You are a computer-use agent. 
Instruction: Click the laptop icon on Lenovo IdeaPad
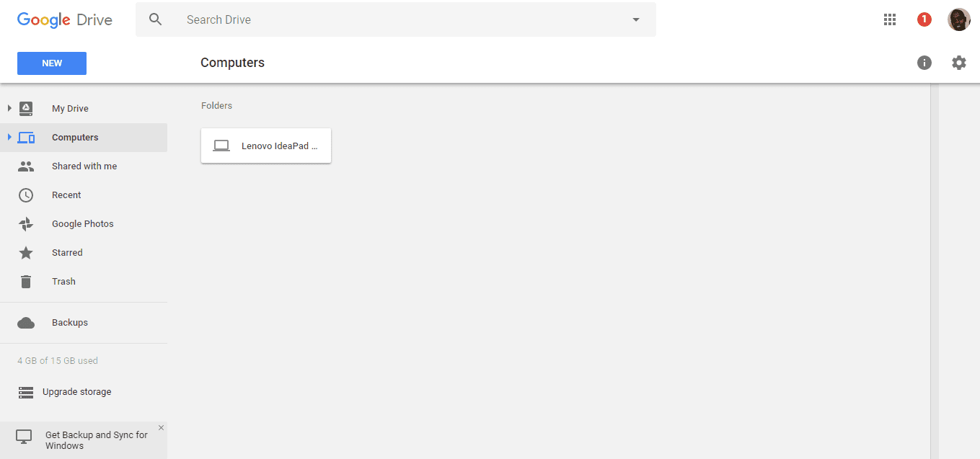[x=221, y=146]
